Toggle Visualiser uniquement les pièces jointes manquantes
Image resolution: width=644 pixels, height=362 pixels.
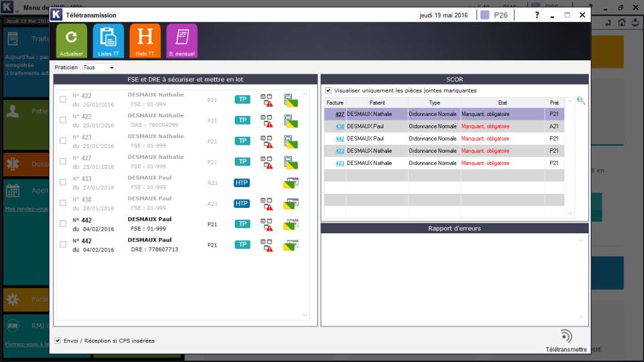[329, 90]
